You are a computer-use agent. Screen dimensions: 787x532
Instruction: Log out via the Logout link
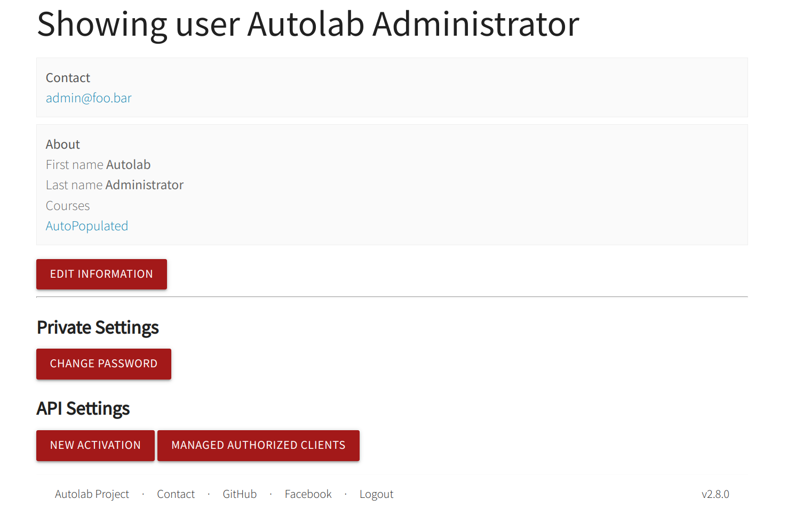coord(376,494)
